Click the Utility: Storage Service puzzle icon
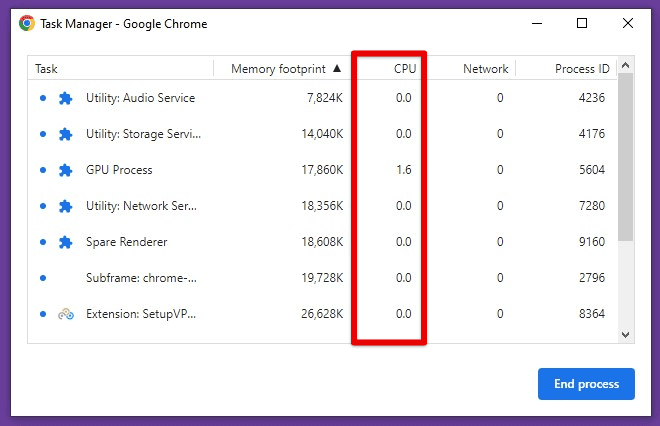Viewport: 660px width, 426px height. [x=65, y=134]
